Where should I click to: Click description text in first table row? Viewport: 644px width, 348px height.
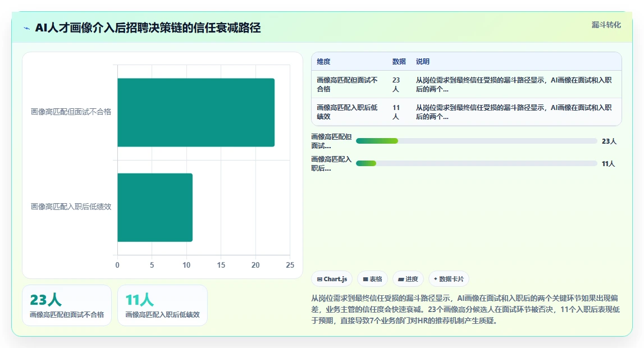click(514, 85)
